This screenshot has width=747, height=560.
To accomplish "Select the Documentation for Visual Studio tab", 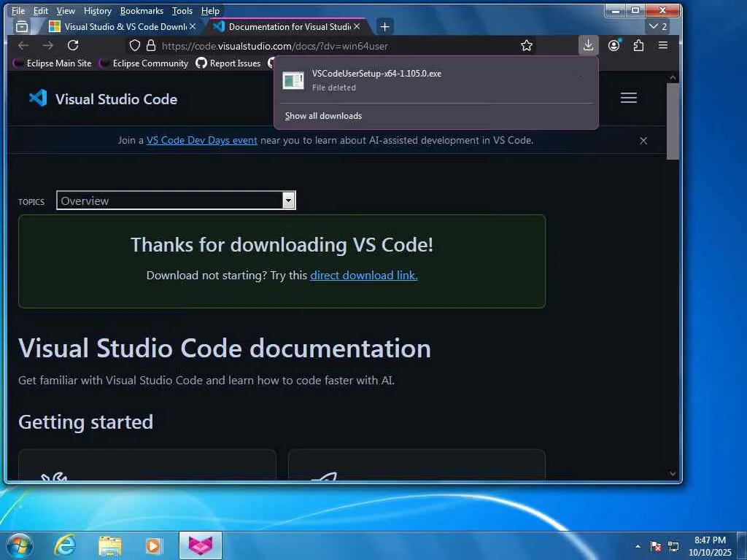I will pyautogui.click(x=287, y=27).
